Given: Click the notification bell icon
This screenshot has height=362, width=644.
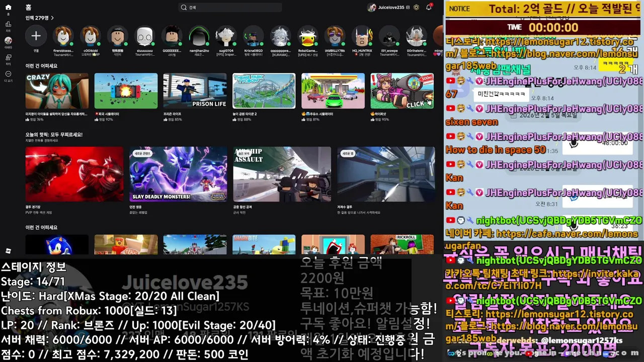Looking at the screenshot, I should [x=429, y=7].
